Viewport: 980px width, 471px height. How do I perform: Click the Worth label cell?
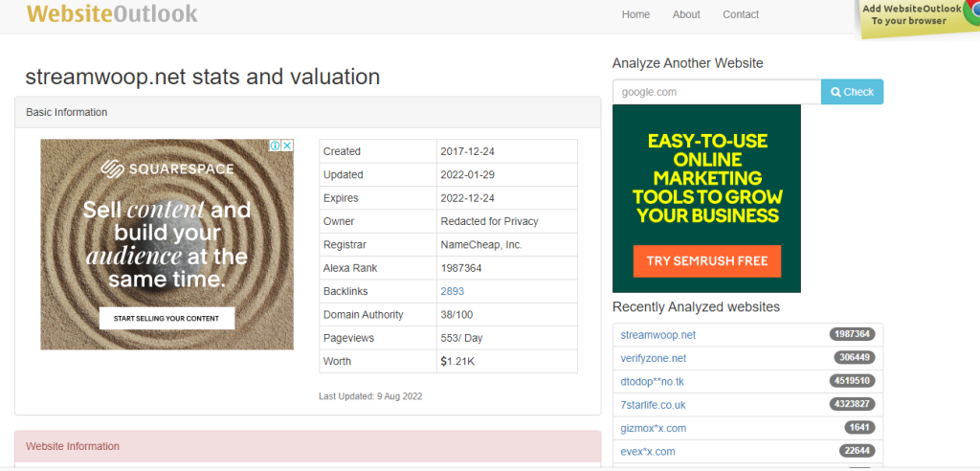pos(377,362)
